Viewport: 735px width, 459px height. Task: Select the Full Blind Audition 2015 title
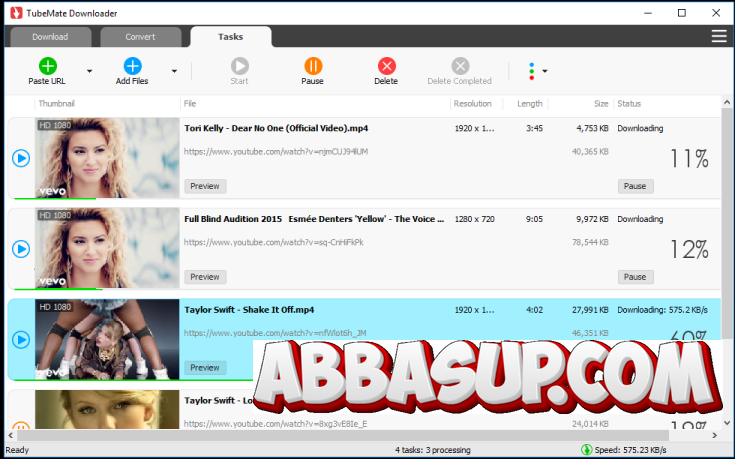[x=314, y=219]
